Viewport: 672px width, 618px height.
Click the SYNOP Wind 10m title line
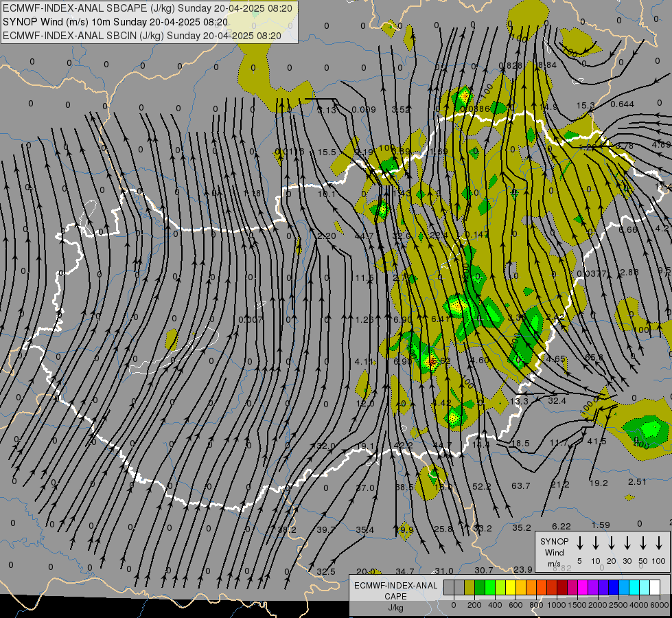[x=115, y=22]
